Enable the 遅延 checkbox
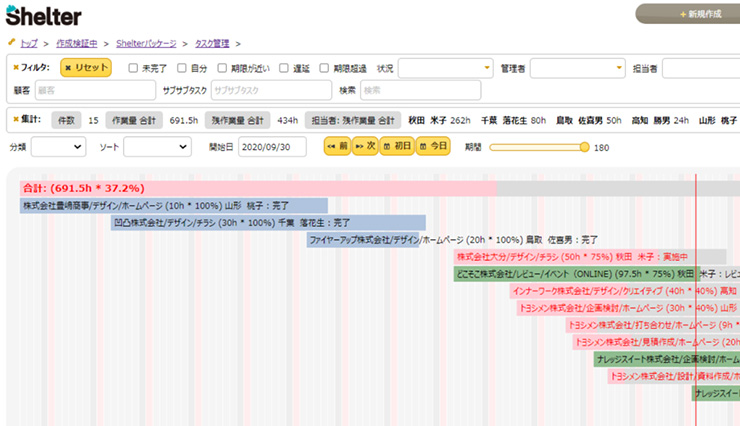The image size is (740, 426). [x=284, y=68]
